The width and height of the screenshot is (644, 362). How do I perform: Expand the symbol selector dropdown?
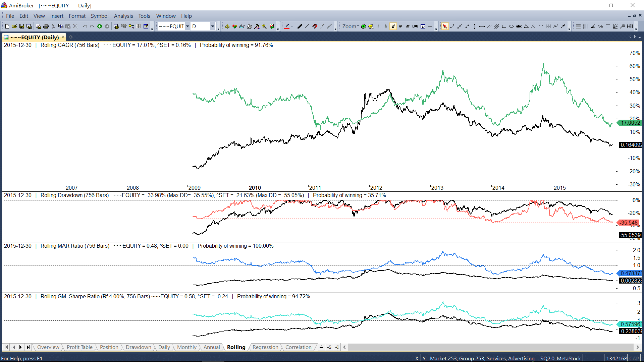click(x=187, y=26)
